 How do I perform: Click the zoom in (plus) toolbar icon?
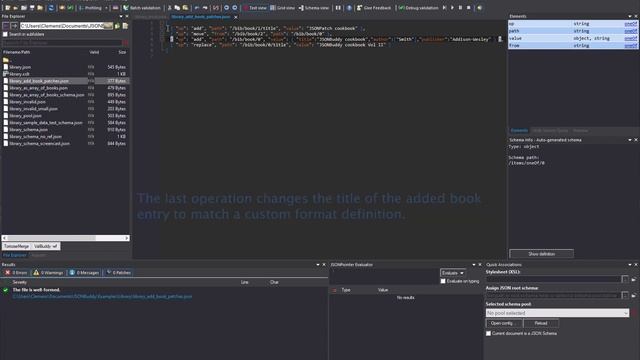[x=227, y=8]
